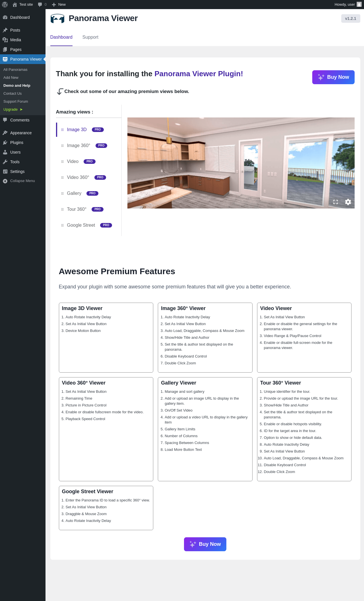Click the Pages icon in sidebar
The height and width of the screenshot is (601, 364).
(5, 49)
